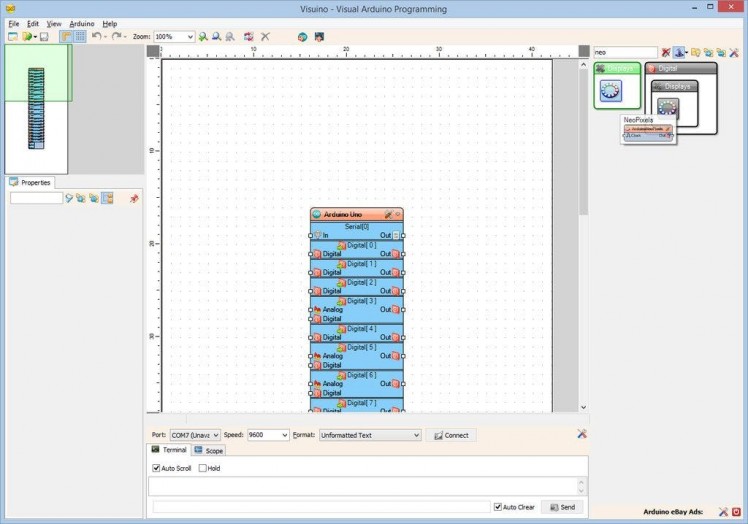Open the COM7 Port dropdown
The width and height of the screenshot is (748, 524).
[x=195, y=436]
